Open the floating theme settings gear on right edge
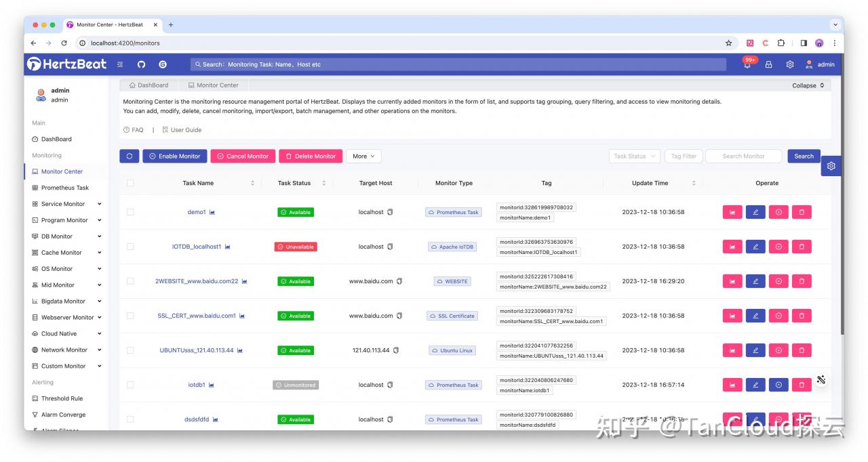Screen dimensions: 868x462 click(831, 165)
